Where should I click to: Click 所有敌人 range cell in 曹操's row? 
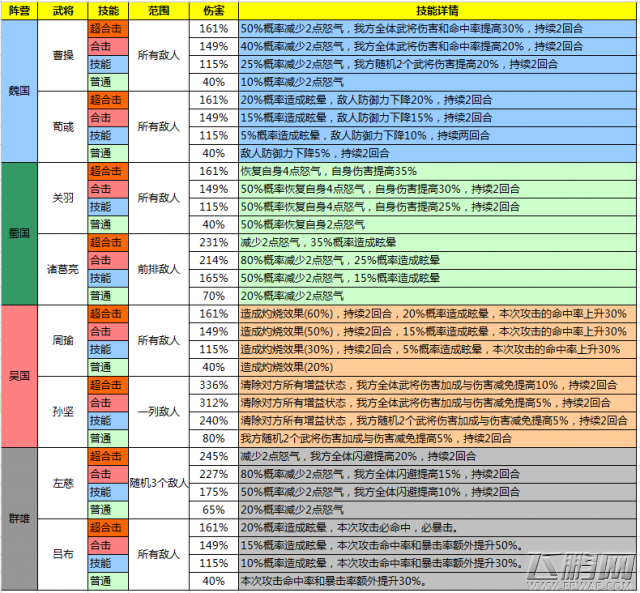click(x=159, y=56)
